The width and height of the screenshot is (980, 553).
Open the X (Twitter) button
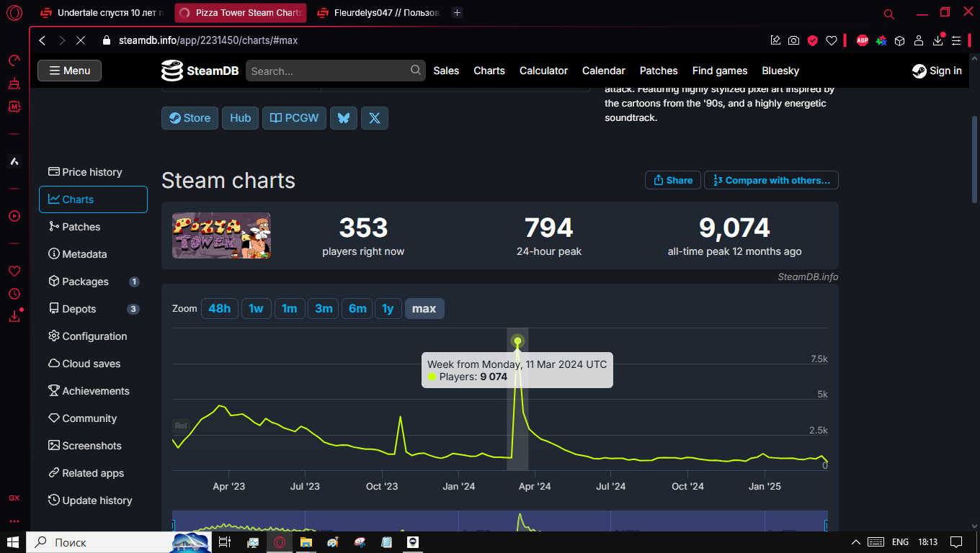click(375, 118)
